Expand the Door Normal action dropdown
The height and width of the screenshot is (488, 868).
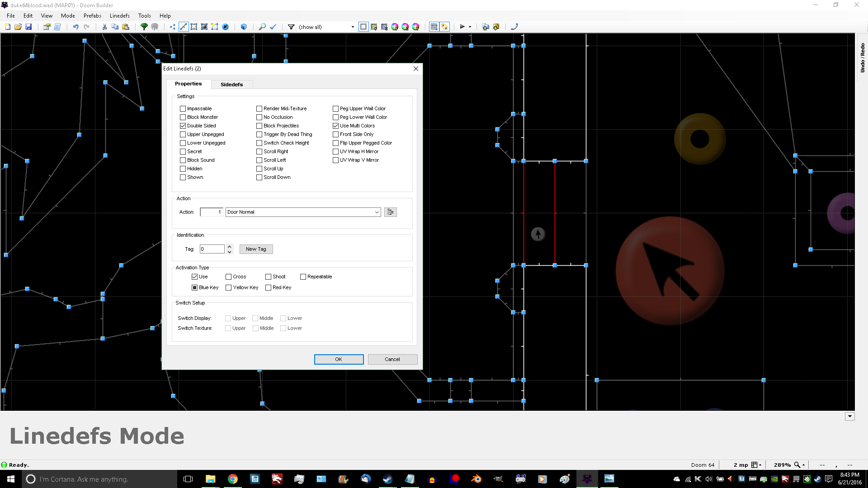(377, 212)
